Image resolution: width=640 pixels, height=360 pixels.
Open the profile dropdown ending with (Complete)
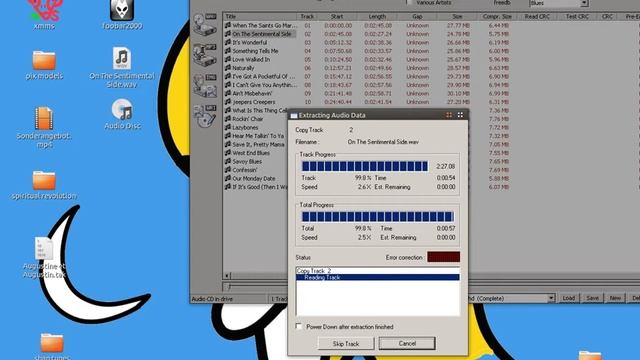click(x=551, y=298)
